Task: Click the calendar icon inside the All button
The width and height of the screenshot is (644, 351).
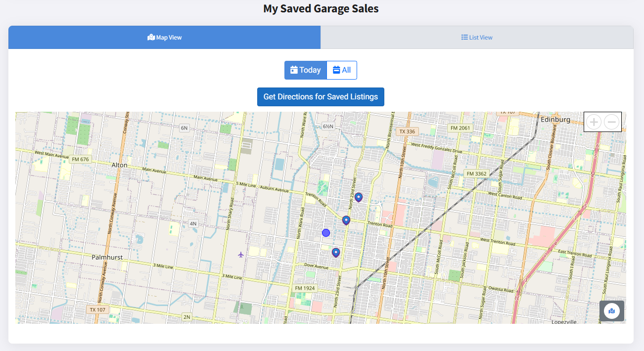Action: (336, 70)
